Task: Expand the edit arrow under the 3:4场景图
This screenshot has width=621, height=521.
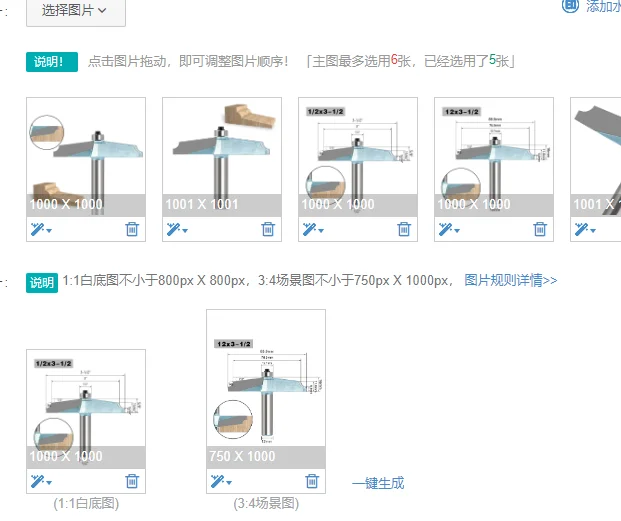Action: pyautogui.click(x=229, y=483)
